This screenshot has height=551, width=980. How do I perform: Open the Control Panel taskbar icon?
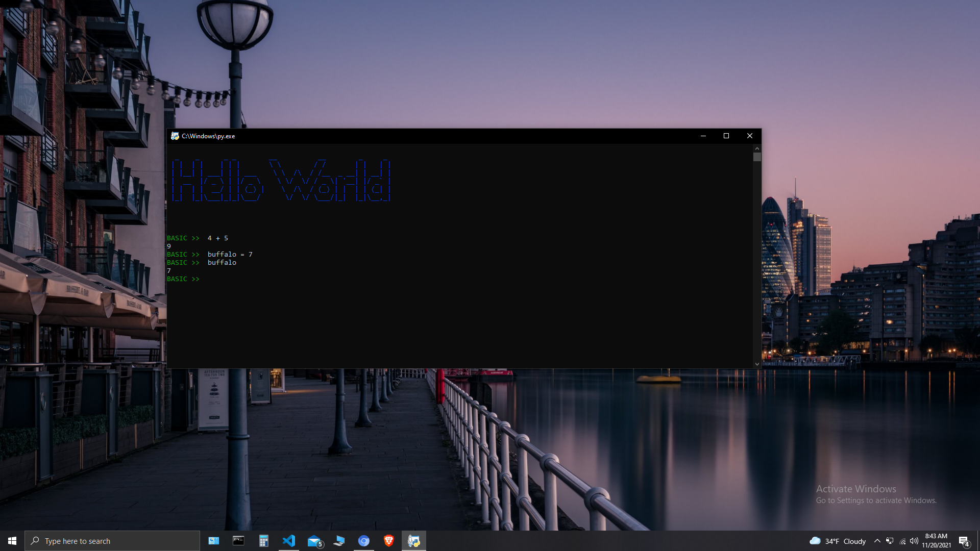click(214, 541)
